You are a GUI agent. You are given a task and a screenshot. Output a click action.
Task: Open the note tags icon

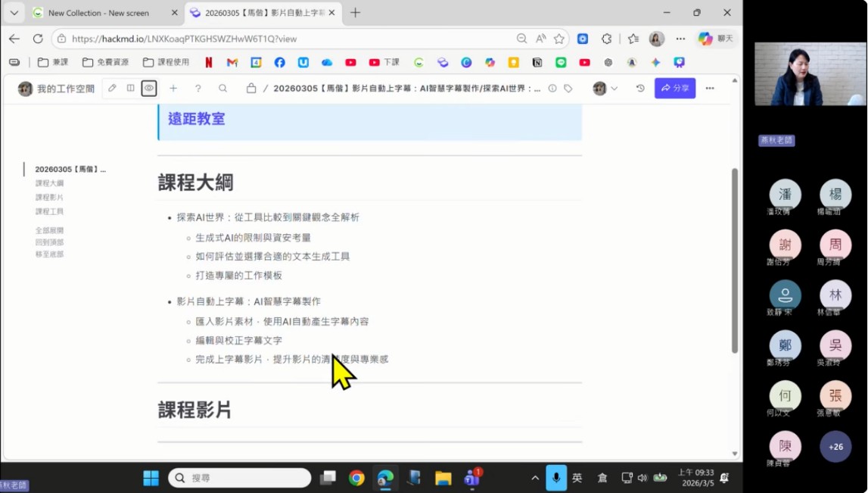pos(568,89)
